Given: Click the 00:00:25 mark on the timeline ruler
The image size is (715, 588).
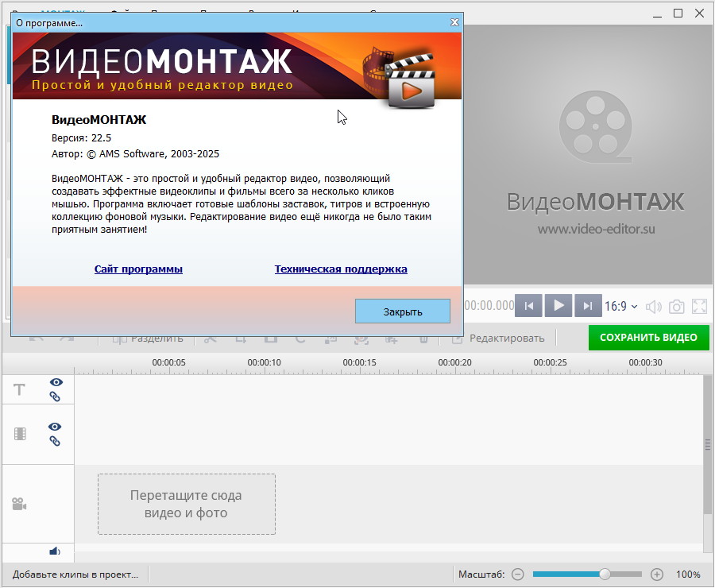Looking at the screenshot, I should tap(550, 362).
